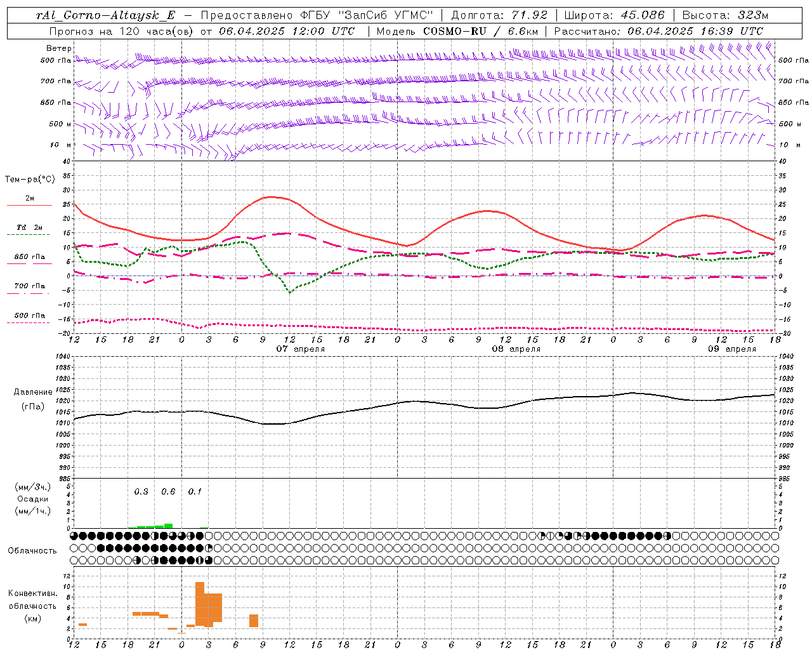Click 850 гПа label in temperature legend

tap(30, 257)
